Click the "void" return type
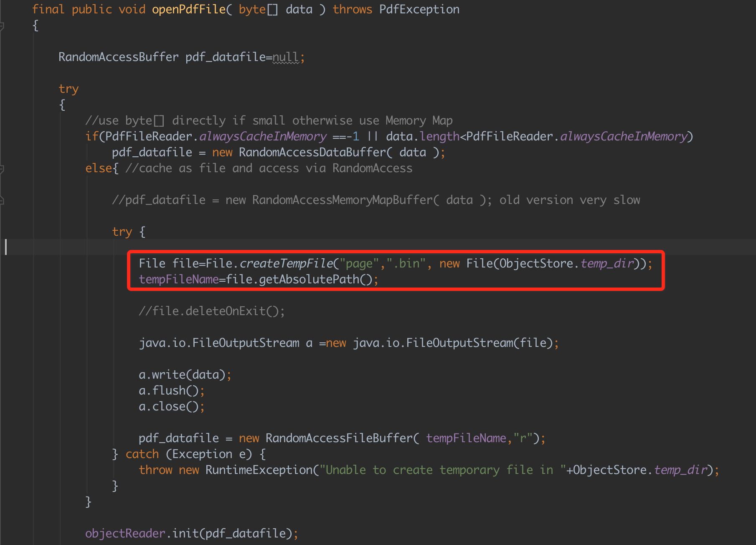The image size is (756, 545). 132,9
